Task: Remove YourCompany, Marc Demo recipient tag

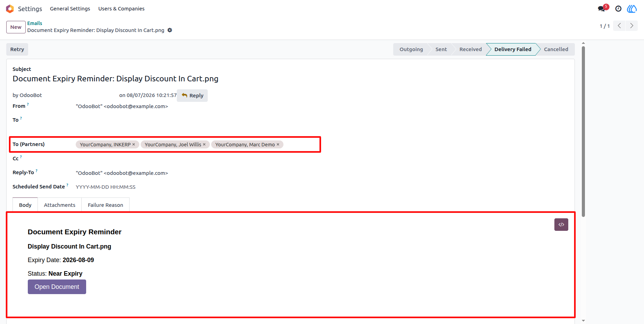Action: [278, 144]
